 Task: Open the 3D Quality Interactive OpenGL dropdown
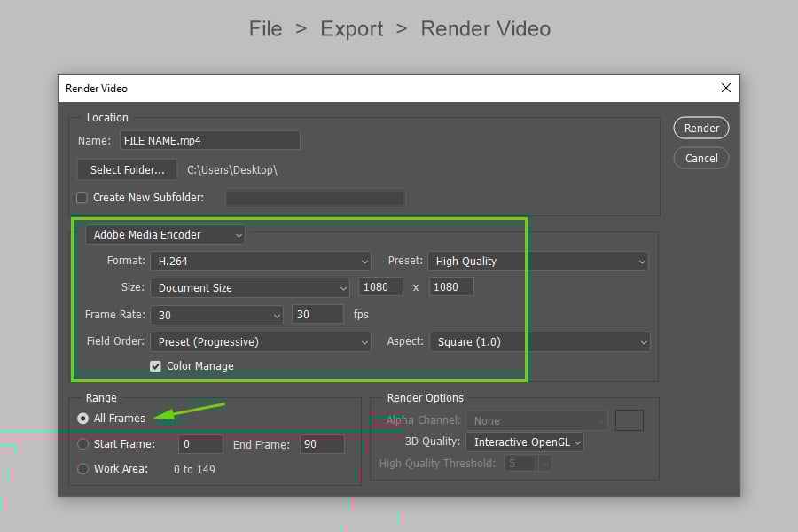click(x=525, y=442)
